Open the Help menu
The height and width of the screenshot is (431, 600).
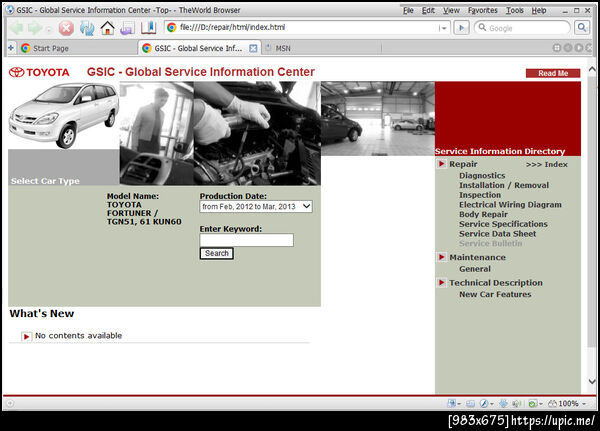[538, 10]
